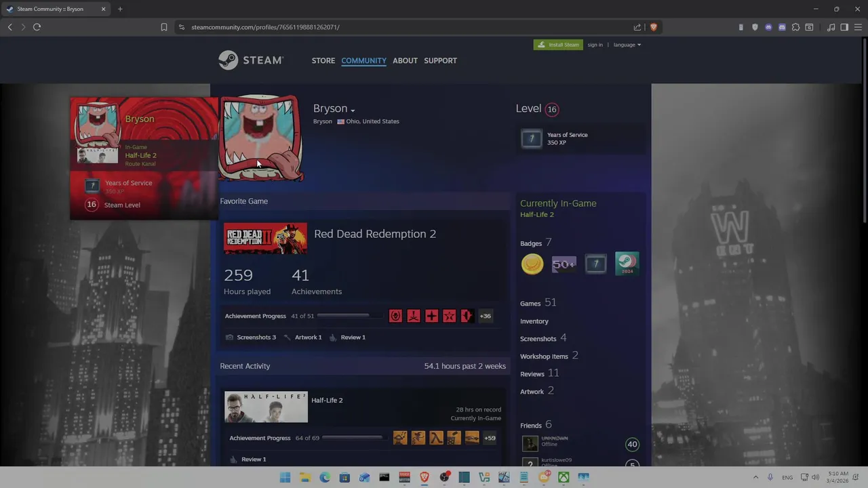Viewport: 868px width, 488px height.
Task: Show +59 more Half-Life 2 achievements
Action: (490, 438)
